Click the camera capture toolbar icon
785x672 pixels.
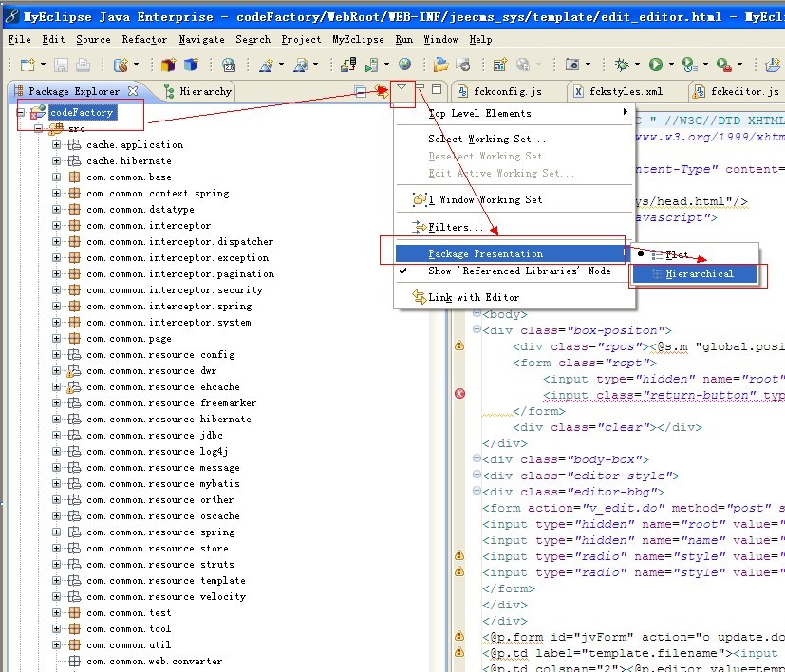[x=571, y=65]
